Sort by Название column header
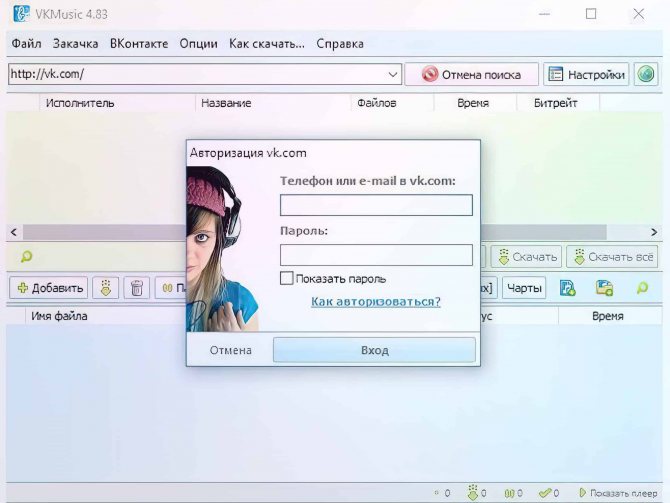670x503 pixels. [273, 103]
